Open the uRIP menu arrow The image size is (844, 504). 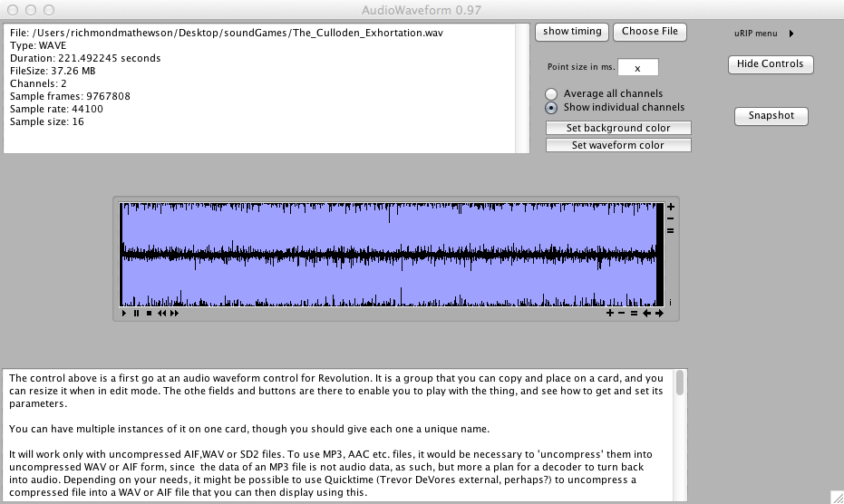click(791, 34)
